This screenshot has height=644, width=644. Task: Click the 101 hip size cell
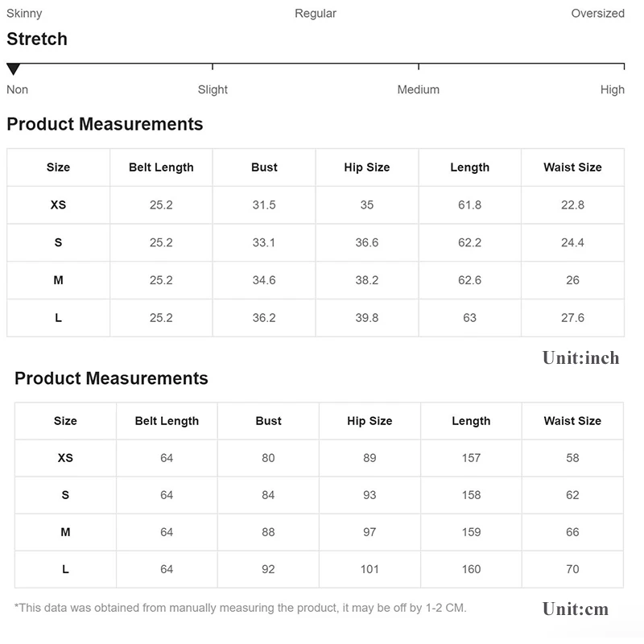[x=369, y=569]
